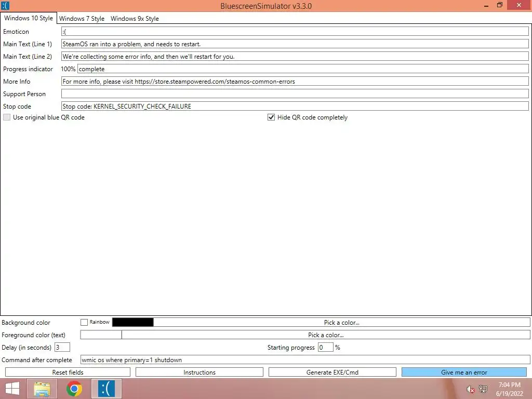Open the Windows 9x Style tab
The height and width of the screenshot is (399, 532).
click(x=135, y=19)
